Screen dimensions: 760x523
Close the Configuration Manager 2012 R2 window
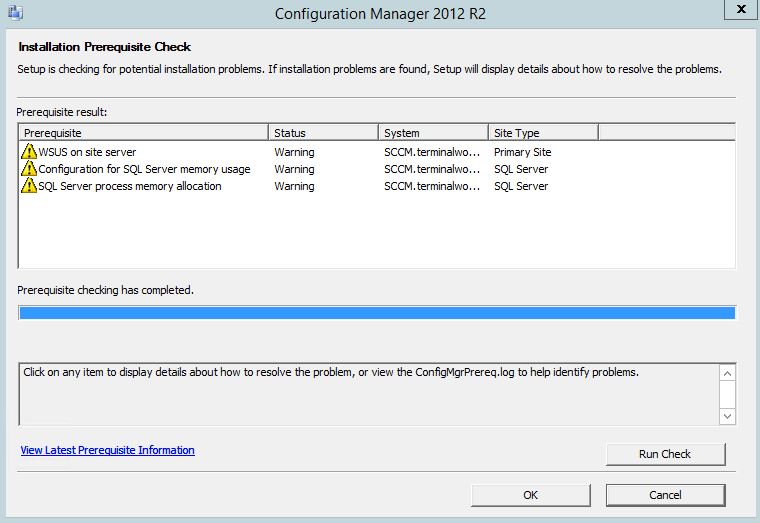pyautogui.click(x=741, y=9)
